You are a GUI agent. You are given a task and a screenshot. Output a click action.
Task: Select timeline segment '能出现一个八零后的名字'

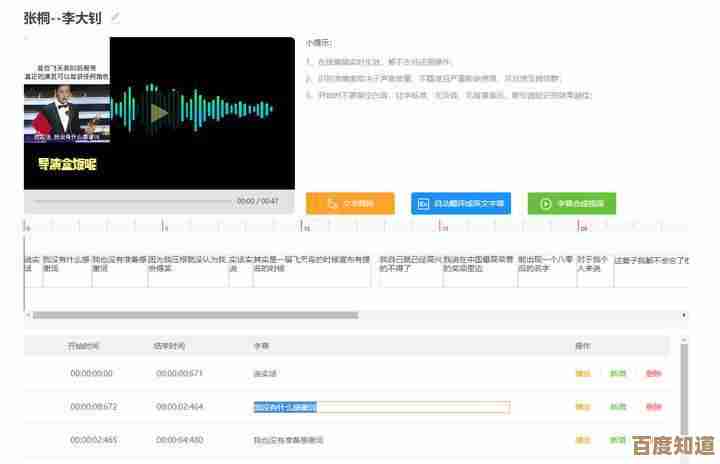click(x=547, y=271)
